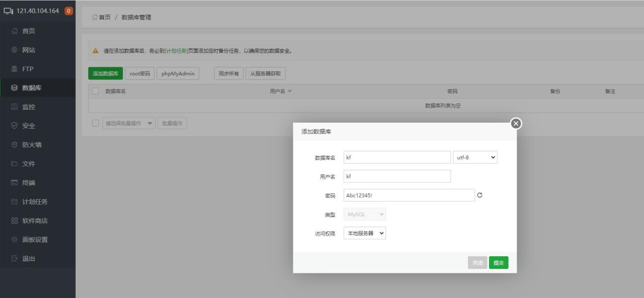Submit the new database with 提交 button

pyautogui.click(x=498, y=262)
